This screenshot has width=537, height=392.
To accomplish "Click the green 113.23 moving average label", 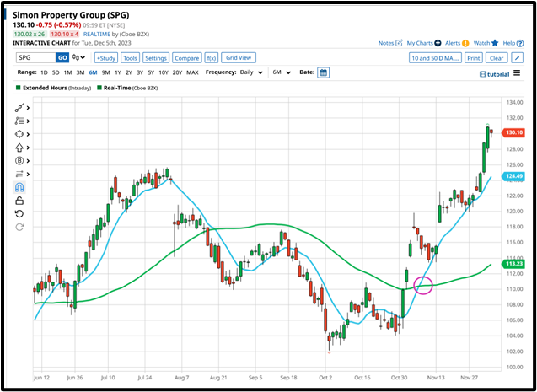I will coord(513,264).
